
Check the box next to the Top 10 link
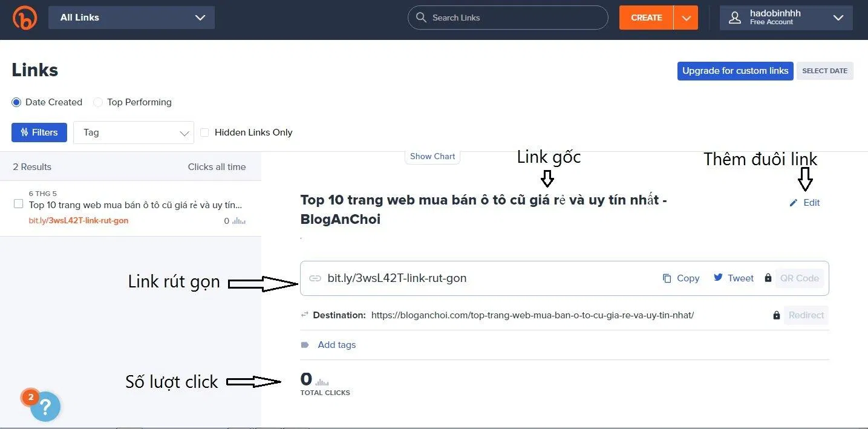[18, 203]
